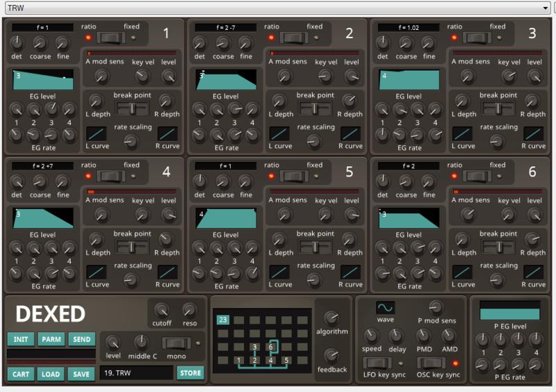The image size is (556, 392).
Task: Click operator 3 frequency display f = 1.02
Action: (409, 27)
